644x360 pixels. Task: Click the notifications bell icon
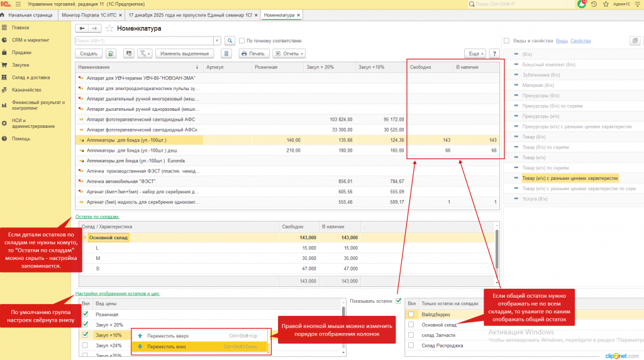pos(581,4)
